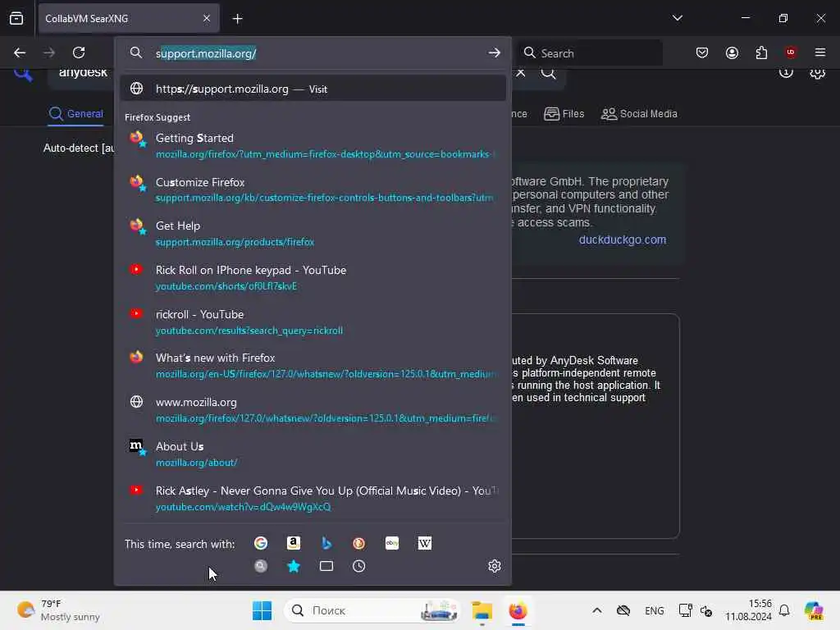
Task: Open the Getting Started bookmark suggestion
Action: tap(313, 145)
